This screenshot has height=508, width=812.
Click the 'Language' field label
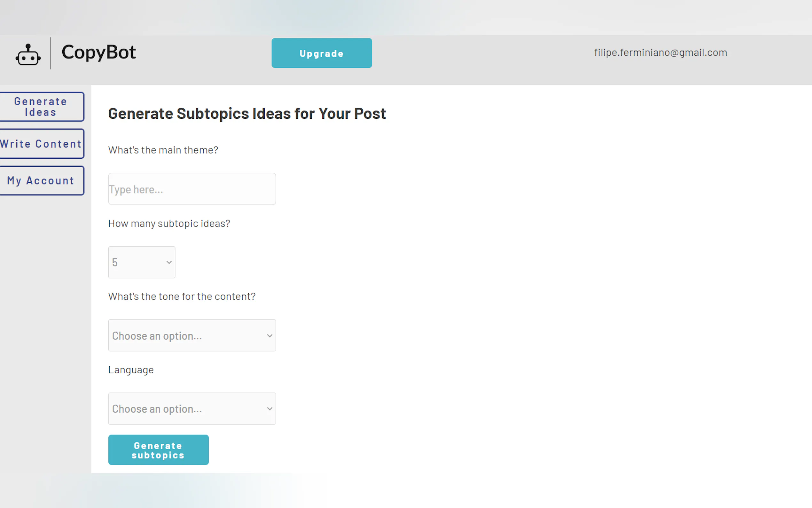tap(130, 370)
